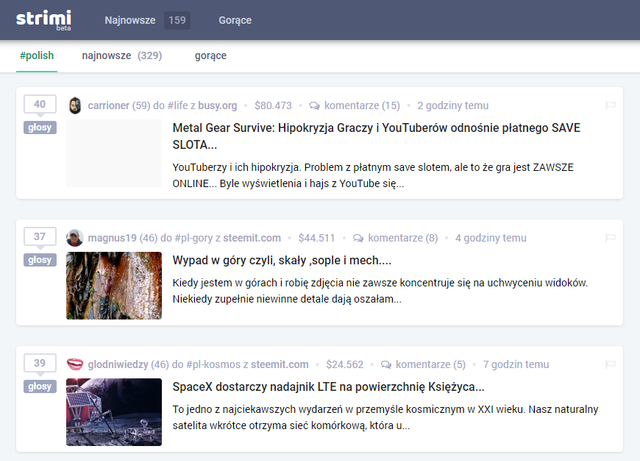Open komentarze (5) link
This screenshot has width=640, height=461.
(x=431, y=364)
